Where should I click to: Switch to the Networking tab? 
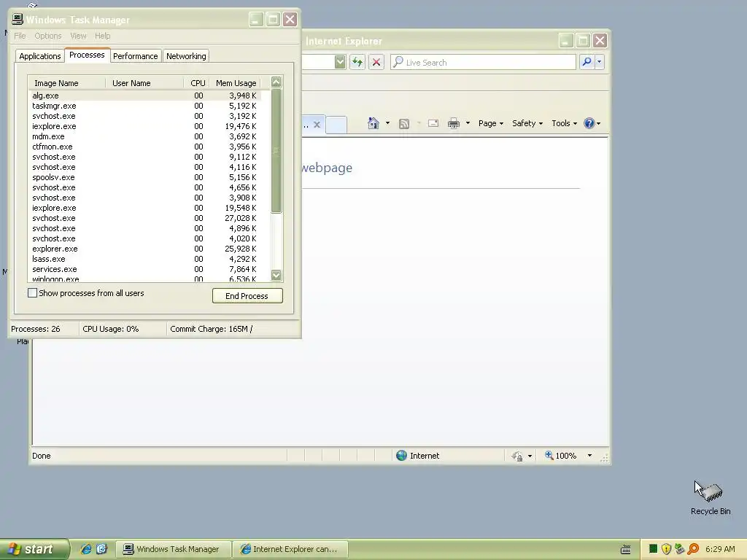pos(186,56)
